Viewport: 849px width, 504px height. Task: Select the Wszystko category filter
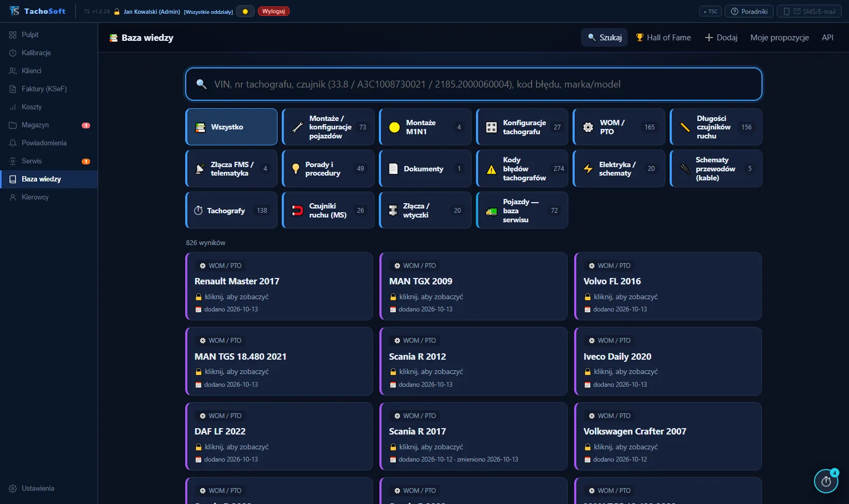231,127
